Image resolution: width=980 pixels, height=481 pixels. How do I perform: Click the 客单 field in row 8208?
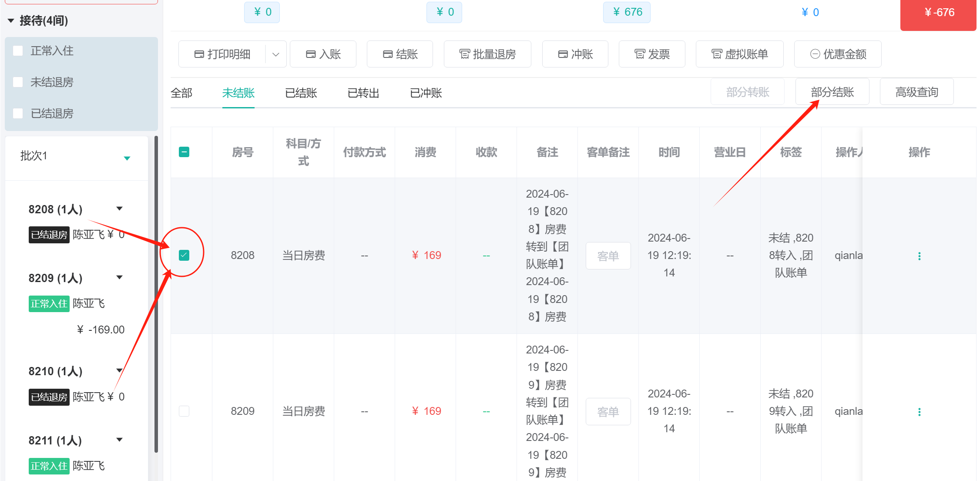tap(608, 256)
